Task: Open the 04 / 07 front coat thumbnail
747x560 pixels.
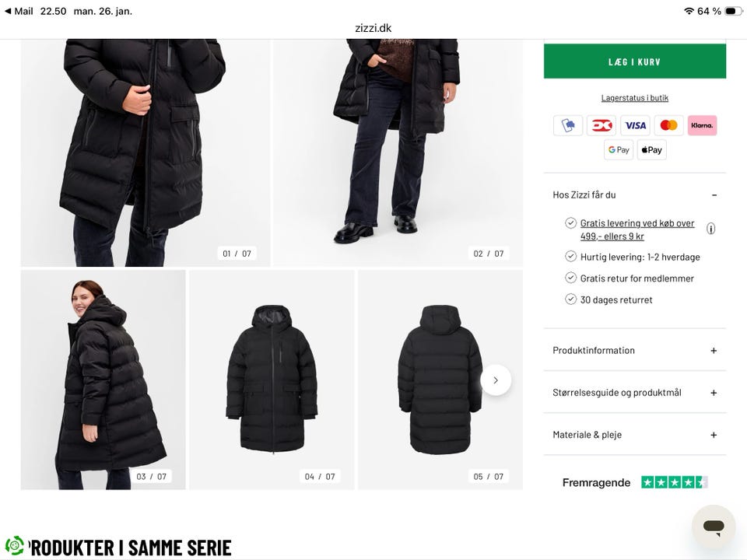Action: tap(272, 380)
